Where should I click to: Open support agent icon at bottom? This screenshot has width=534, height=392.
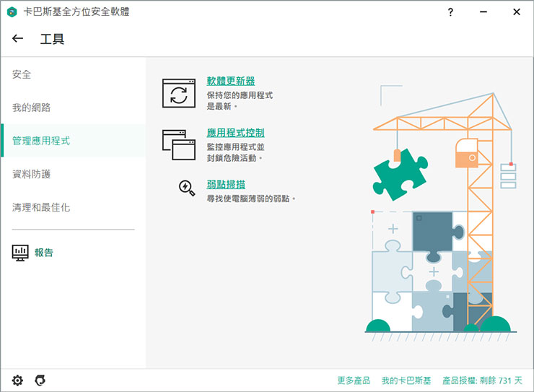[x=40, y=380]
